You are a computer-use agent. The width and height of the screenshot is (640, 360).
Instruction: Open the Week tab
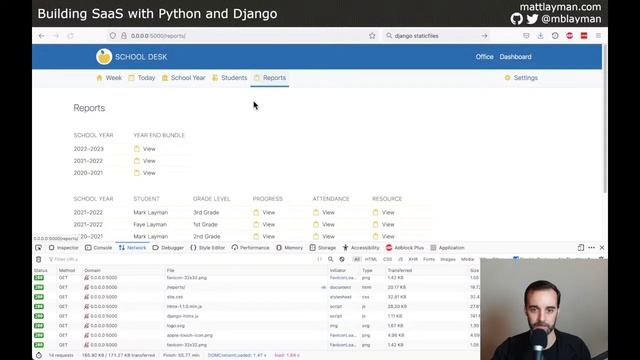click(109, 78)
